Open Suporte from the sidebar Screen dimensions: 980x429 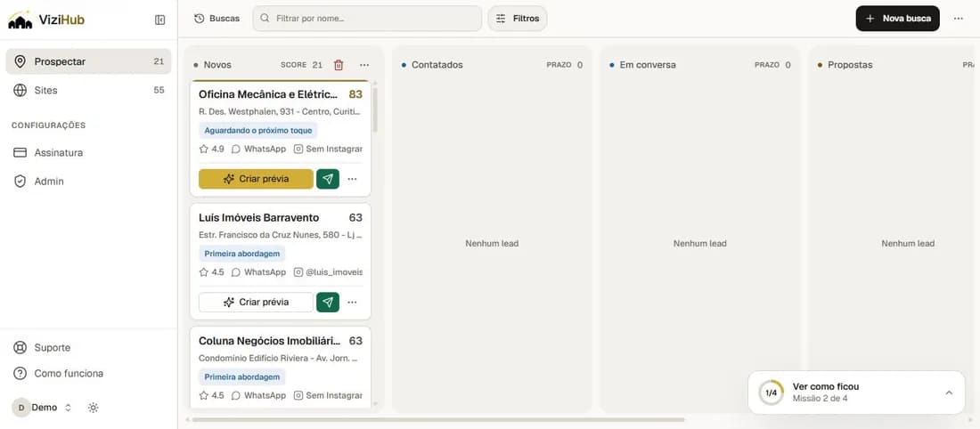pos(88,347)
